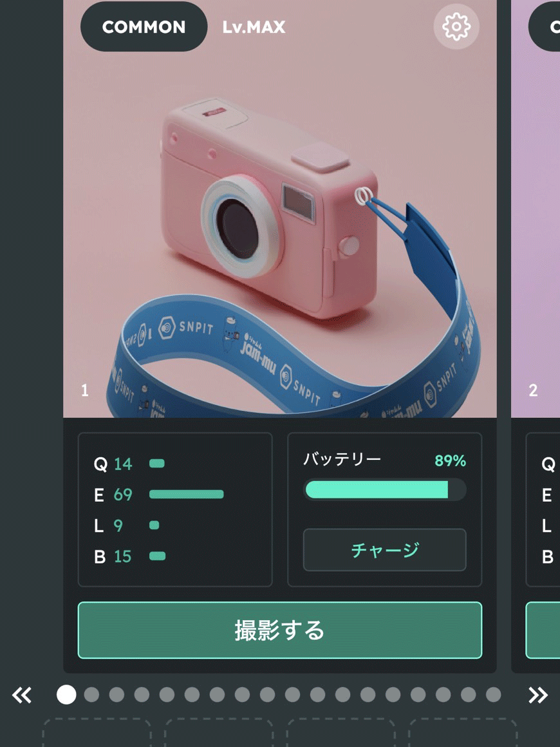The width and height of the screenshot is (560, 747).
Task: Click the E 69 stat bar
Action: pos(186,495)
